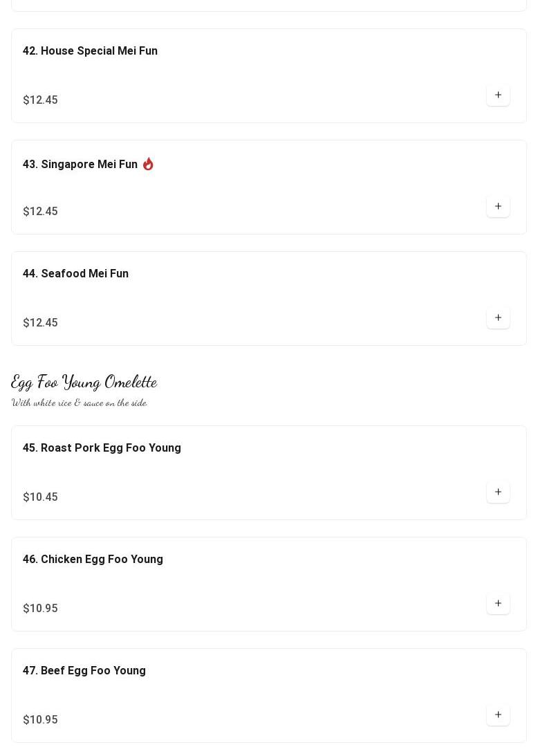Open 43. Singapore Mei Fun item title
The height and width of the screenshot is (756, 538).
(x=80, y=165)
